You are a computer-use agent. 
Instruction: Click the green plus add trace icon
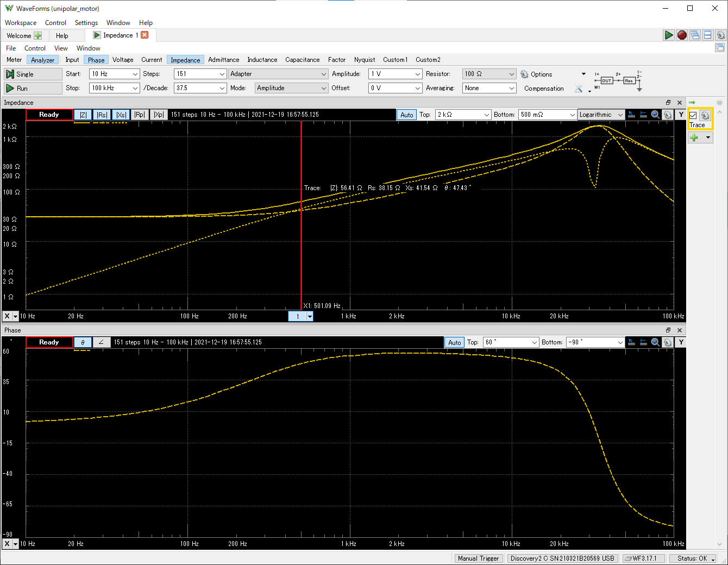tap(694, 137)
